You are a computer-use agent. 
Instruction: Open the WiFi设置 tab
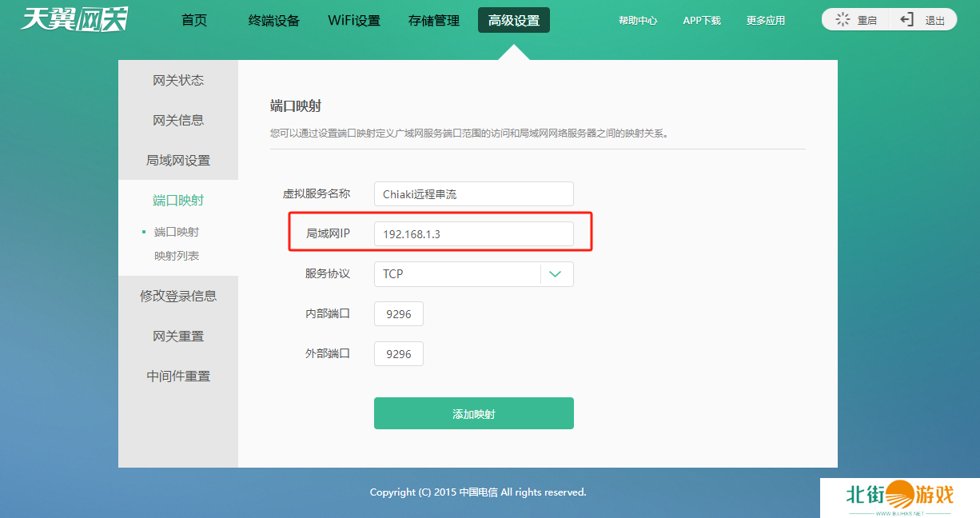tap(354, 21)
